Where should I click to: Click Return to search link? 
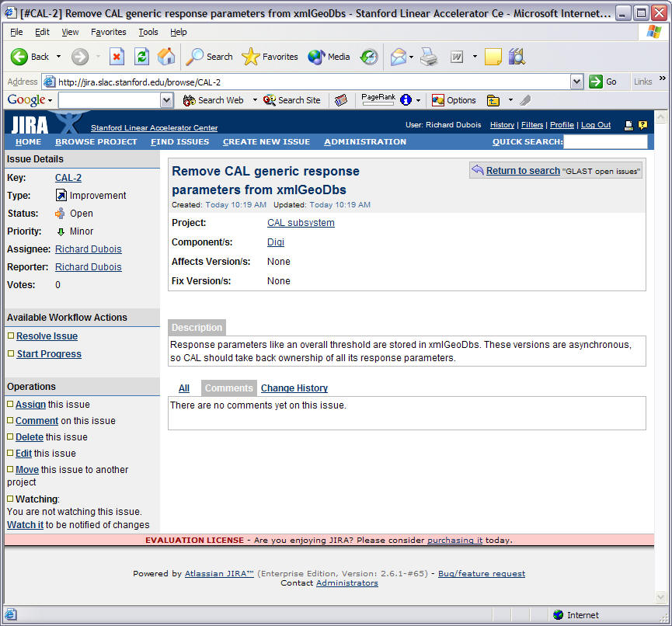pos(523,171)
